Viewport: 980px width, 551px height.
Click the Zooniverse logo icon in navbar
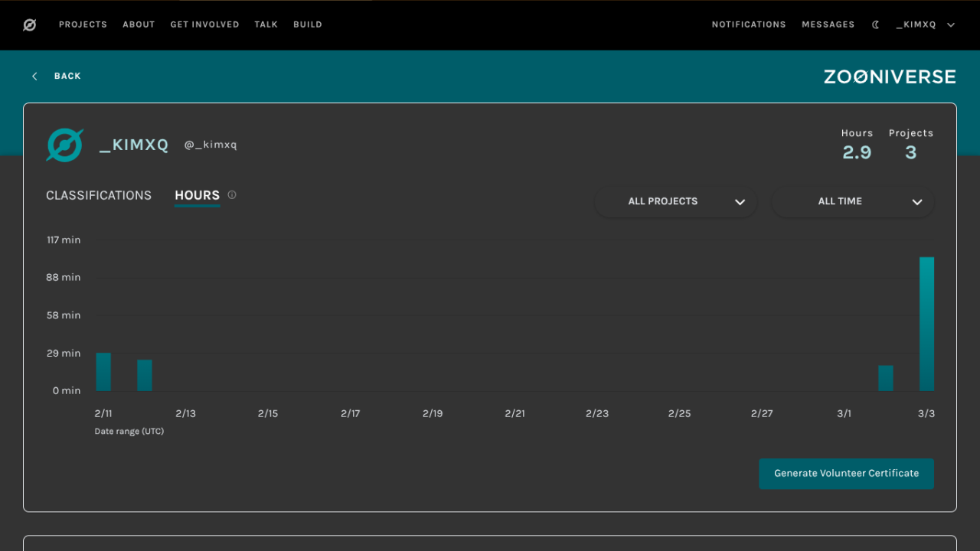(29, 25)
